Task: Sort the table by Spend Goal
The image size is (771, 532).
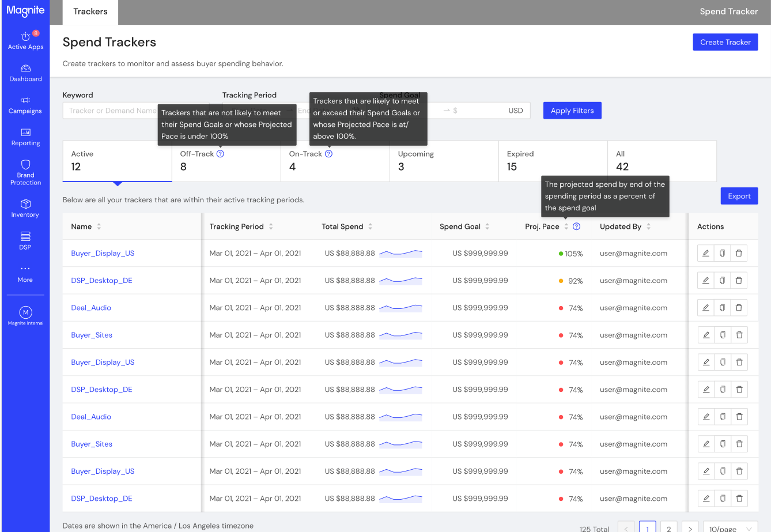Action: 487,227
